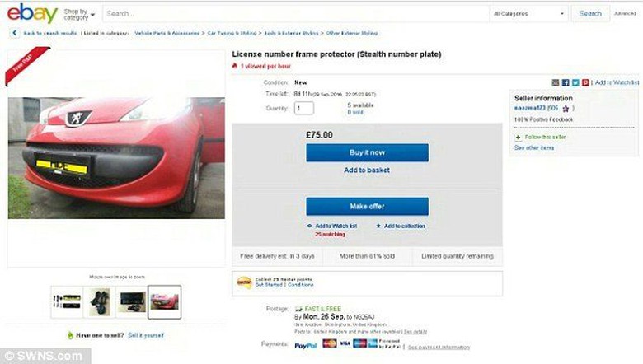The width and height of the screenshot is (643, 364).
Task: Click the Nectar points logo
Action: pos(244,282)
